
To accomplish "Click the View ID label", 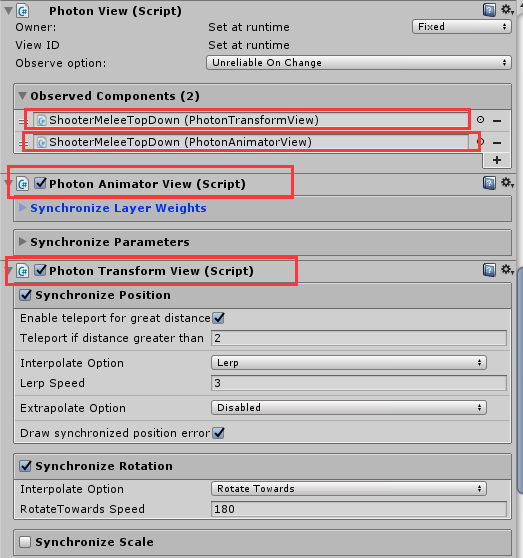I will [37, 45].
